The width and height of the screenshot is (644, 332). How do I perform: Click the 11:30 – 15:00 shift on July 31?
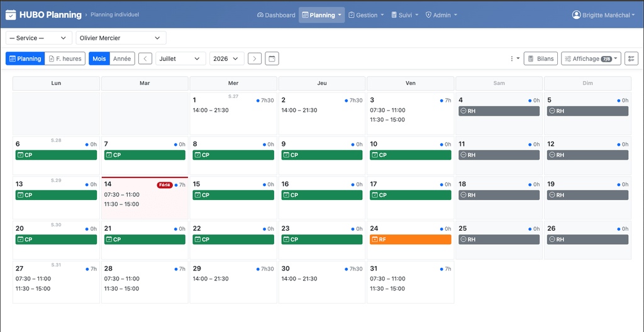click(x=387, y=289)
